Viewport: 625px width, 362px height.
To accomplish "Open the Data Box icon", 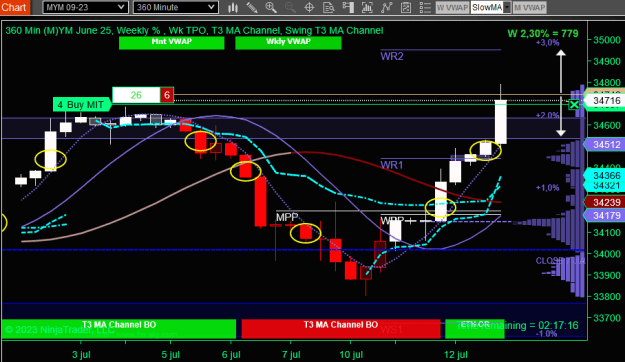I will point(328,8).
